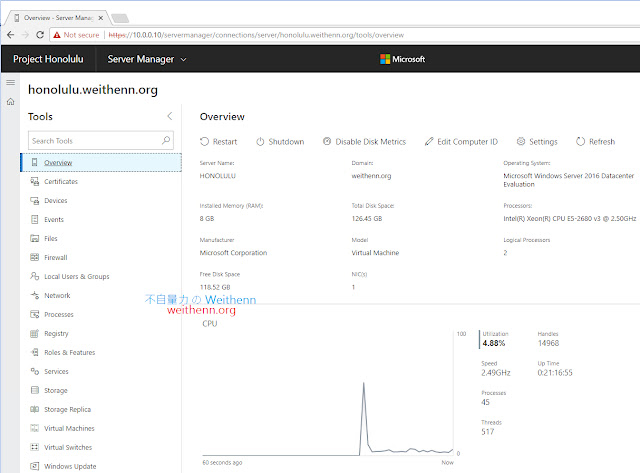
Task: Open the Certificates tool icon
Action: (35, 182)
